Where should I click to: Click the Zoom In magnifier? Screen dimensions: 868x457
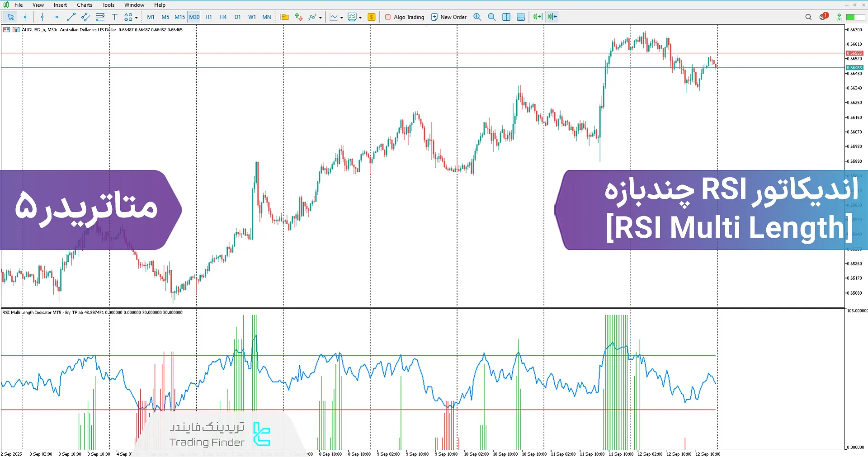pos(477,17)
